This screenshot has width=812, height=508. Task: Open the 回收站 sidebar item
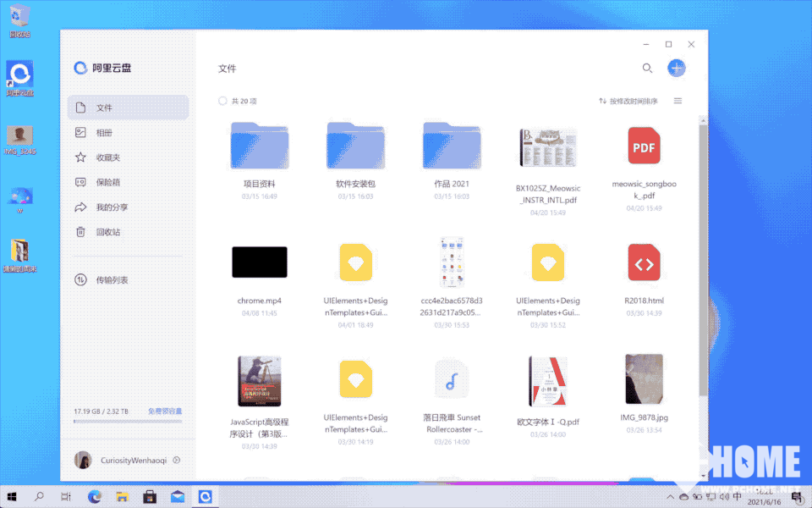128,232
